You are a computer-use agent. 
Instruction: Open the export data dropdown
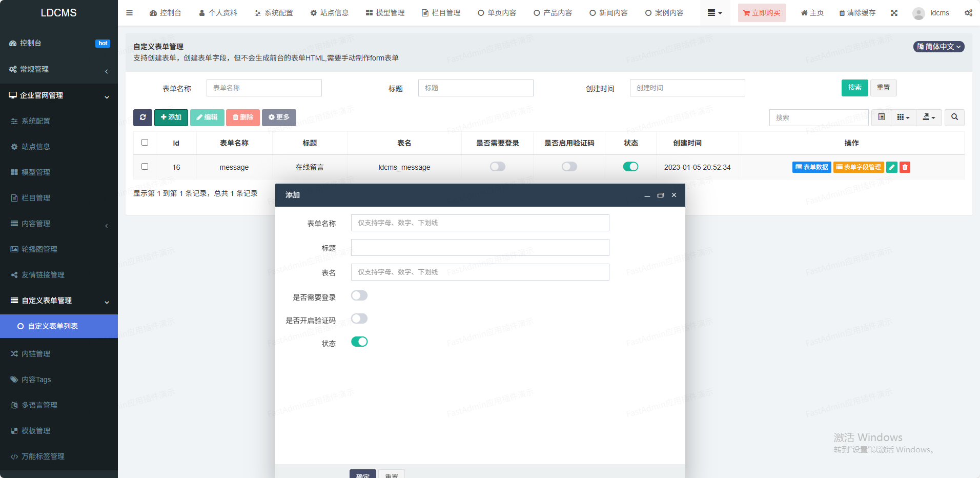929,117
